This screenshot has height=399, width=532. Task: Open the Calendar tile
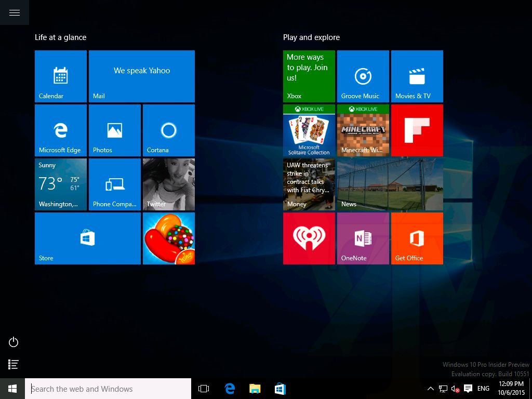click(x=61, y=76)
